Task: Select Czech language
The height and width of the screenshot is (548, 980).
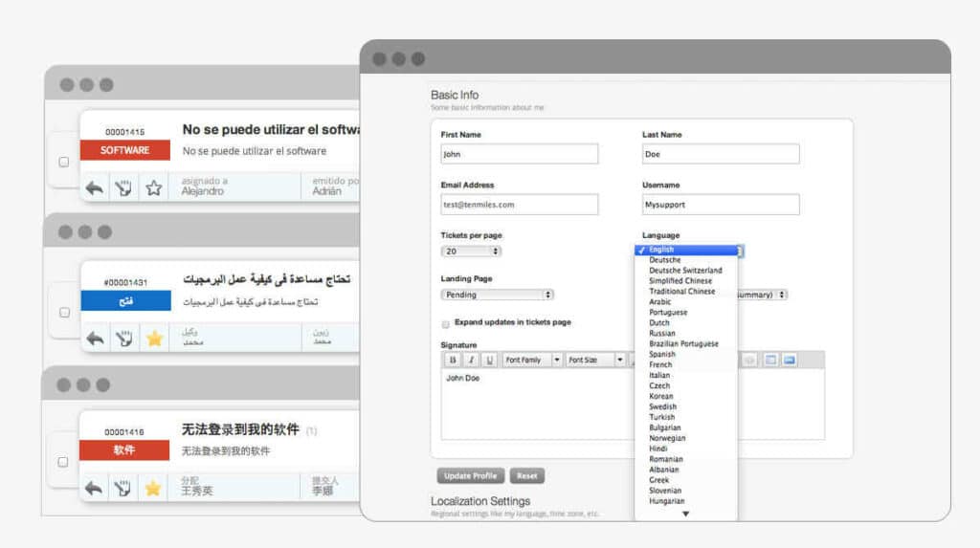Action: point(686,385)
